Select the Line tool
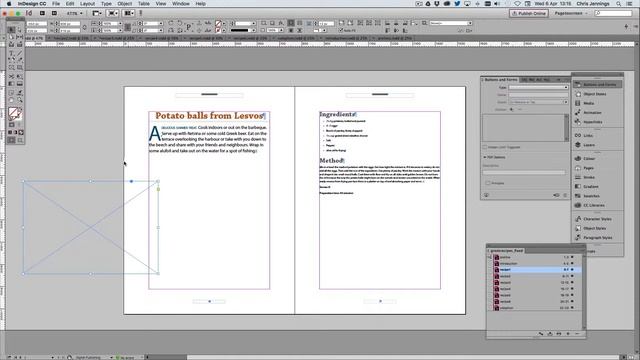 tap(20, 53)
